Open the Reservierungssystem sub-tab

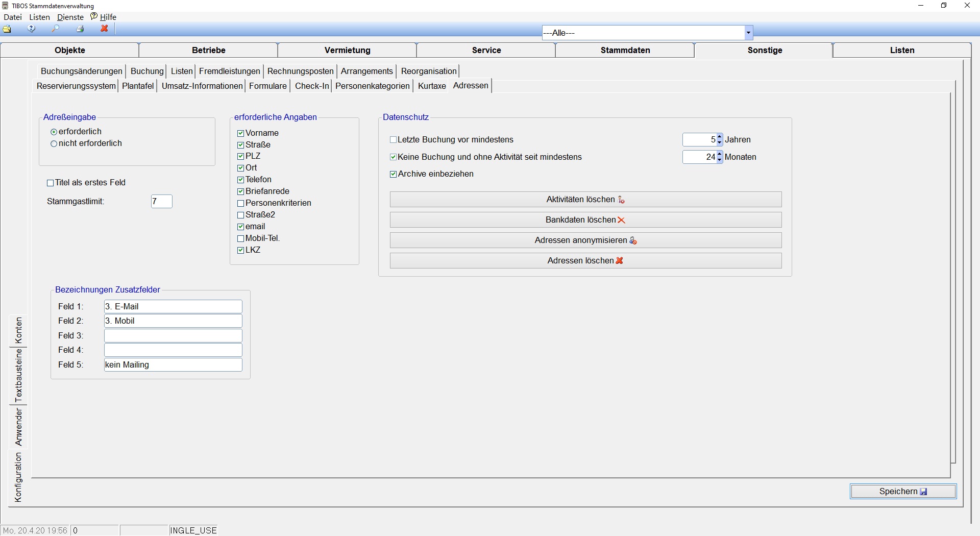(76, 86)
